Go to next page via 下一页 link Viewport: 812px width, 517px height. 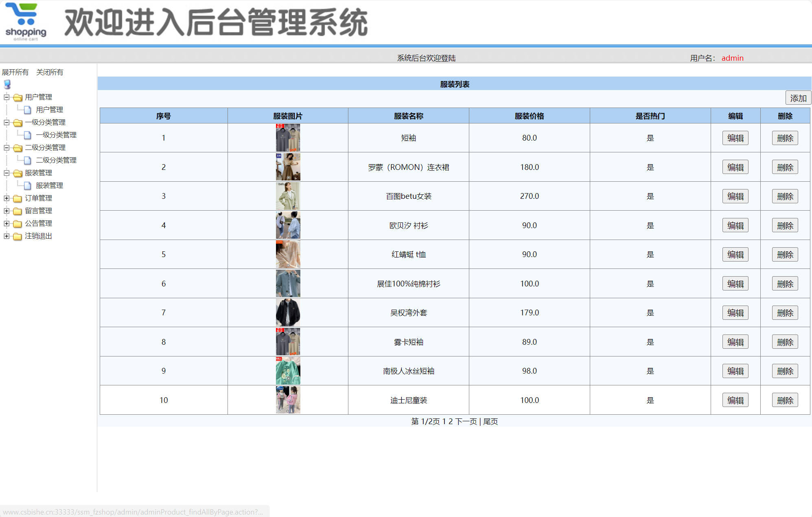(x=466, y=422)
